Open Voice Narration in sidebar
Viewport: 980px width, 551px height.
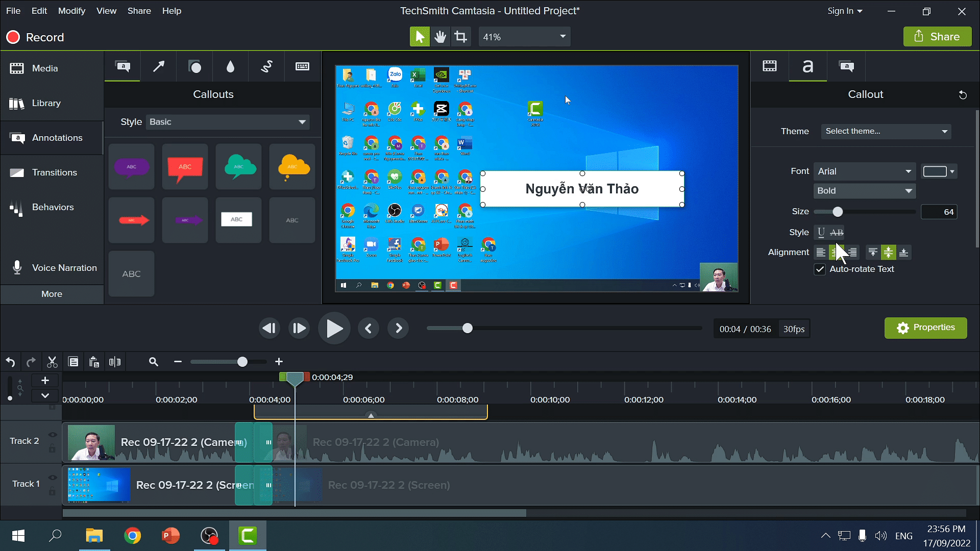tap(52, 268)
